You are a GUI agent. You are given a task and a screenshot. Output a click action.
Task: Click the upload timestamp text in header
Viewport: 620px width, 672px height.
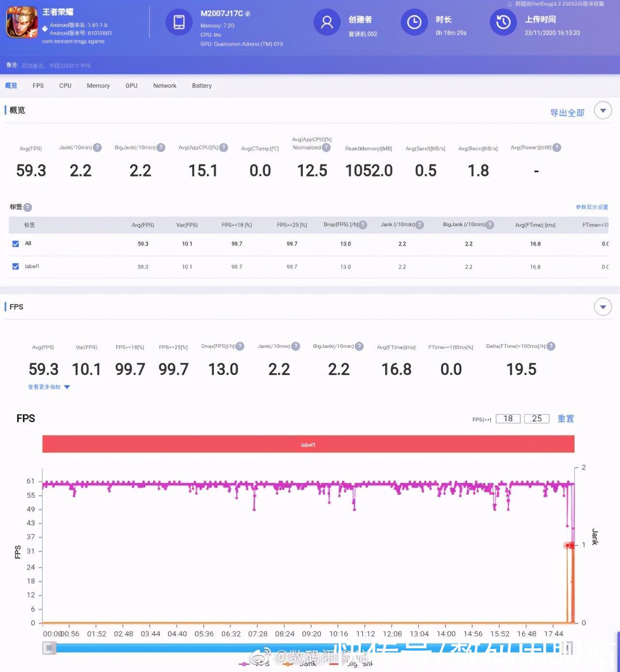tap(552, 33)
